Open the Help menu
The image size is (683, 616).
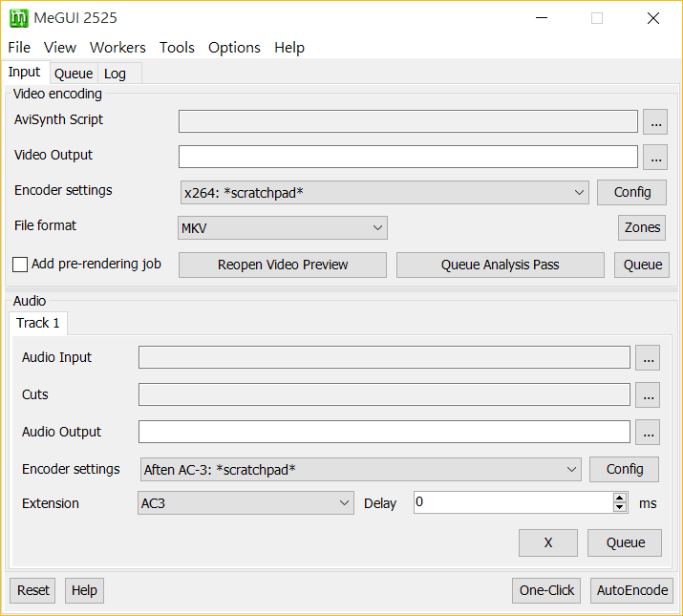point(289,48)
